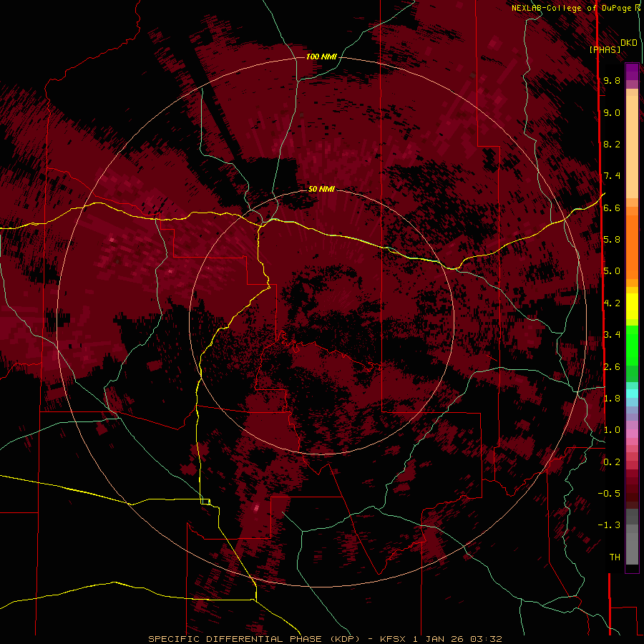Click the cyan segment of the color bar
Screen dimensions: 644x644
pos(632,394)
